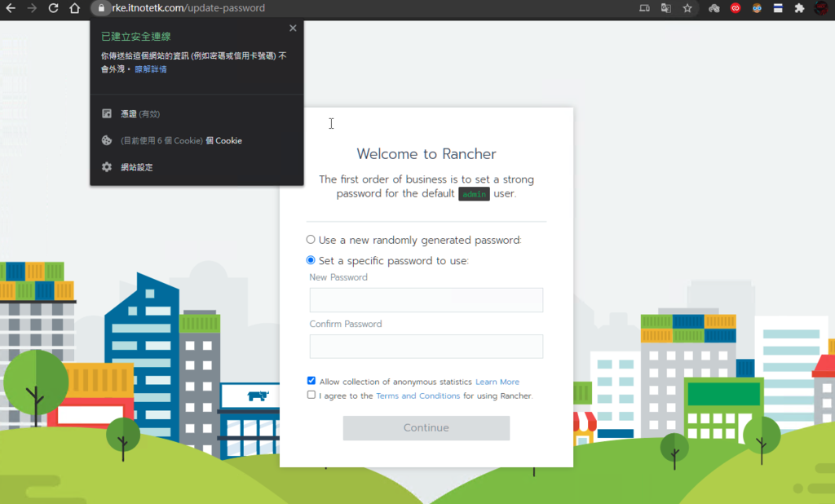This screenshot has height=504, width=835.
Task: Click the Welcome to Rancher title
Action: pyautogui.click(x=426, y=154)
